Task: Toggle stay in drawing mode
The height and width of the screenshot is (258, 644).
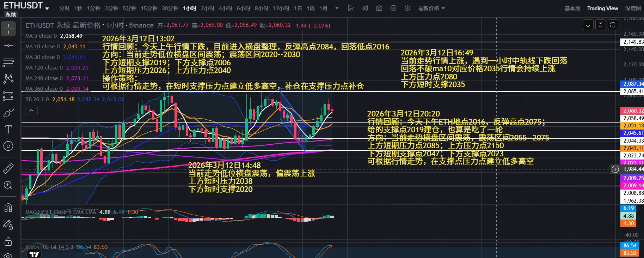Action: coord(8,224)
